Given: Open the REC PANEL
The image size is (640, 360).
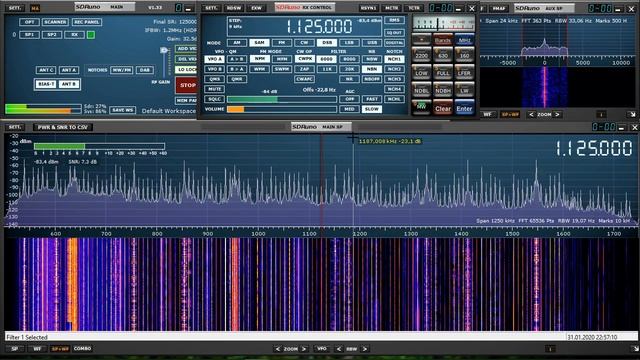Looking at the screenshot, I should [87, 22].
